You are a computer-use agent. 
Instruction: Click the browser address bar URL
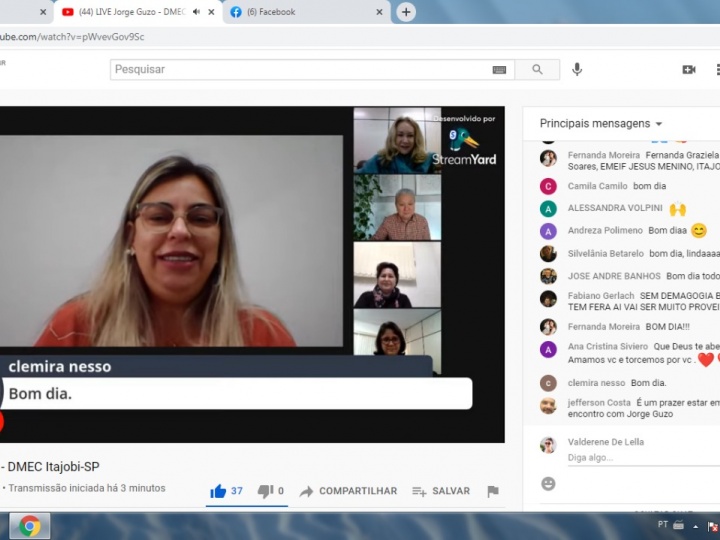[x=300, y=37]
